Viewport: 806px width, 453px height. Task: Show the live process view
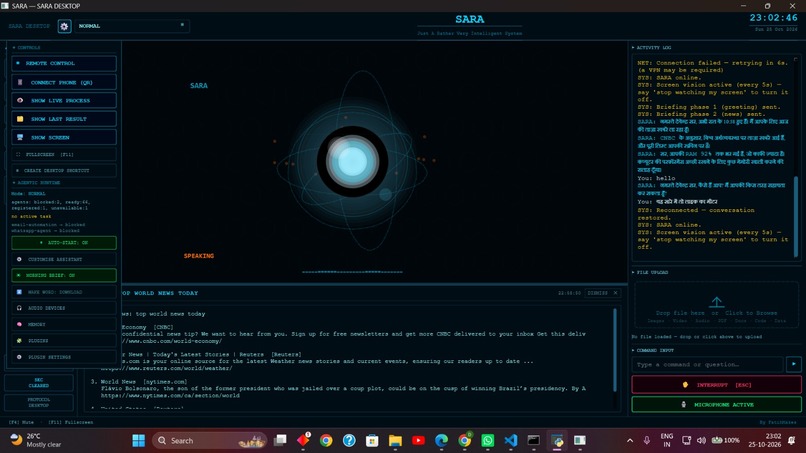click(x=64, y=100)
